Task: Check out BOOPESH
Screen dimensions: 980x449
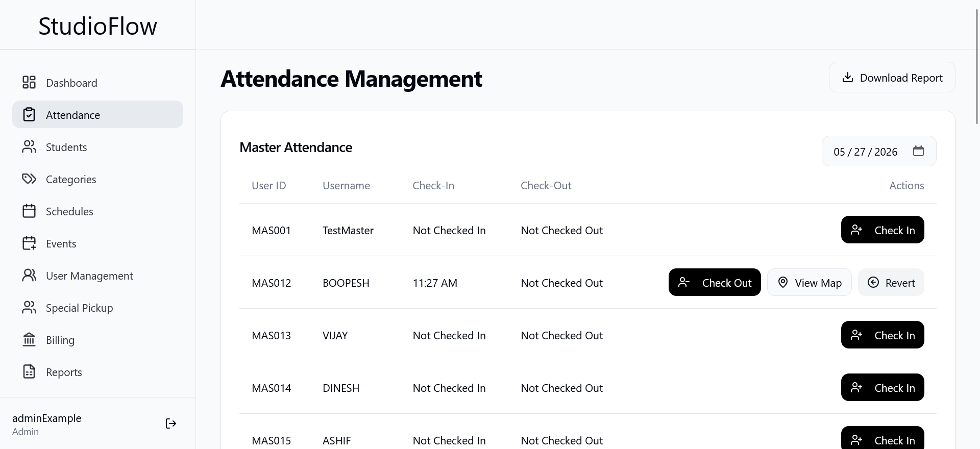Action: 715,282
